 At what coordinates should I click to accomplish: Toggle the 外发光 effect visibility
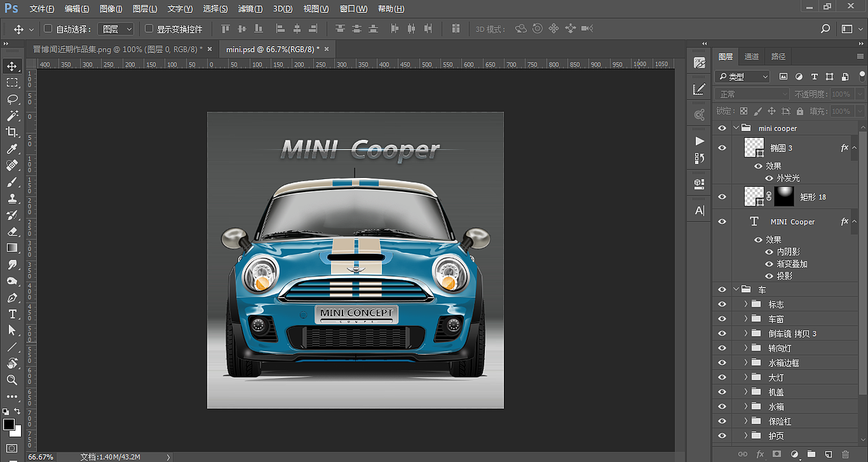(x=770, y=178)
